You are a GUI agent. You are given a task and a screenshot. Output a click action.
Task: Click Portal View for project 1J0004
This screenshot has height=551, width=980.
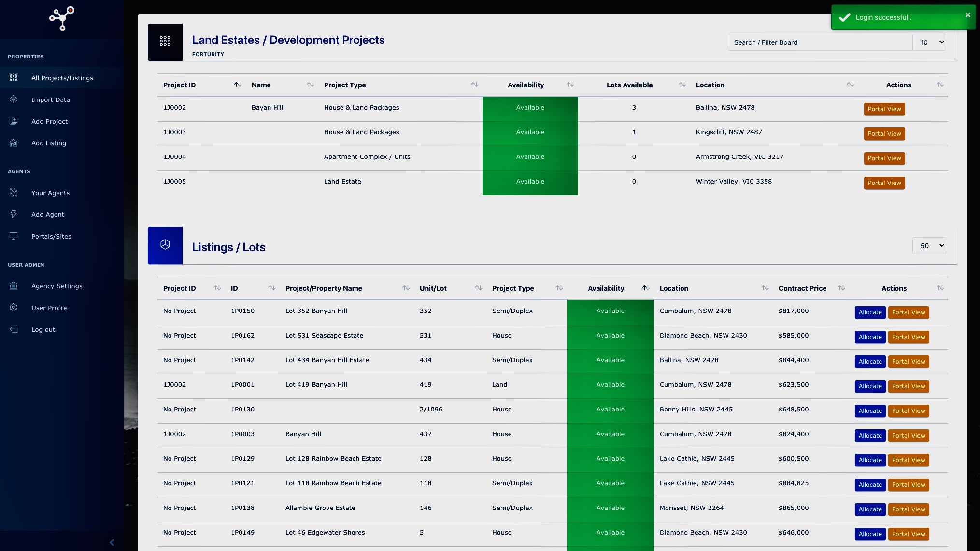884,158
